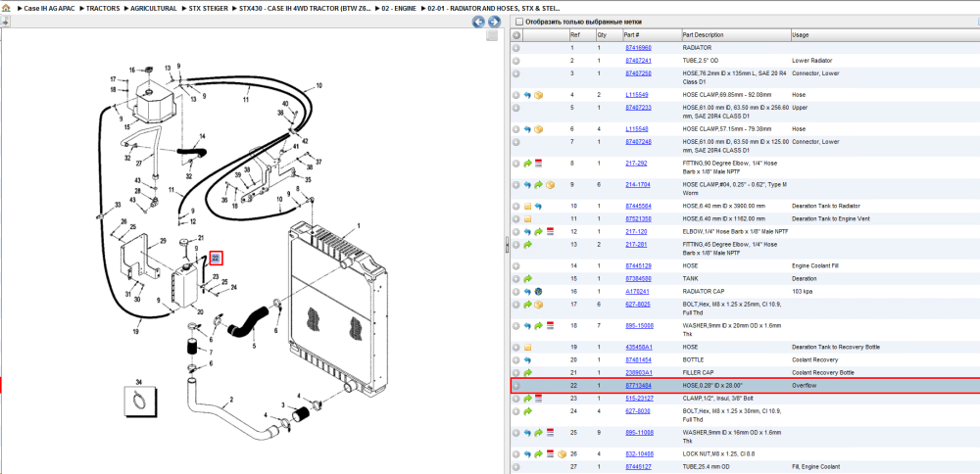Image resolution: width=980 pixels, height=474 pixels.
Task: Click the blue arrow in ref 18 washer row
Action: tap(527, 325)
